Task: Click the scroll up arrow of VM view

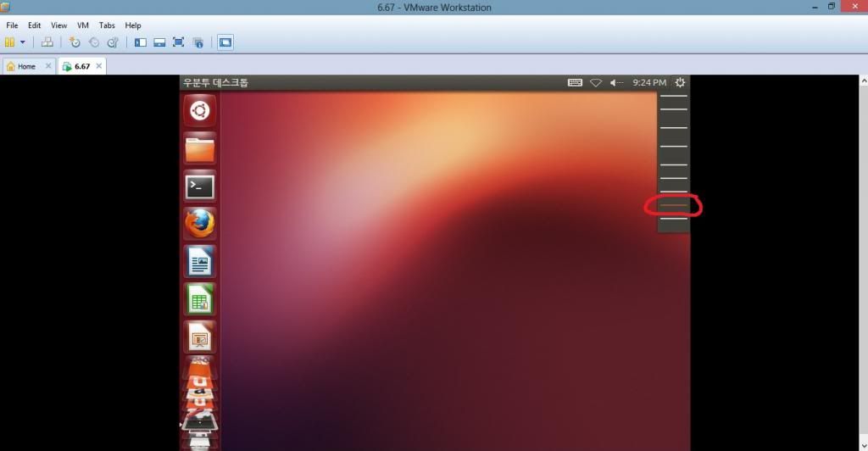Action: [863, 81]
